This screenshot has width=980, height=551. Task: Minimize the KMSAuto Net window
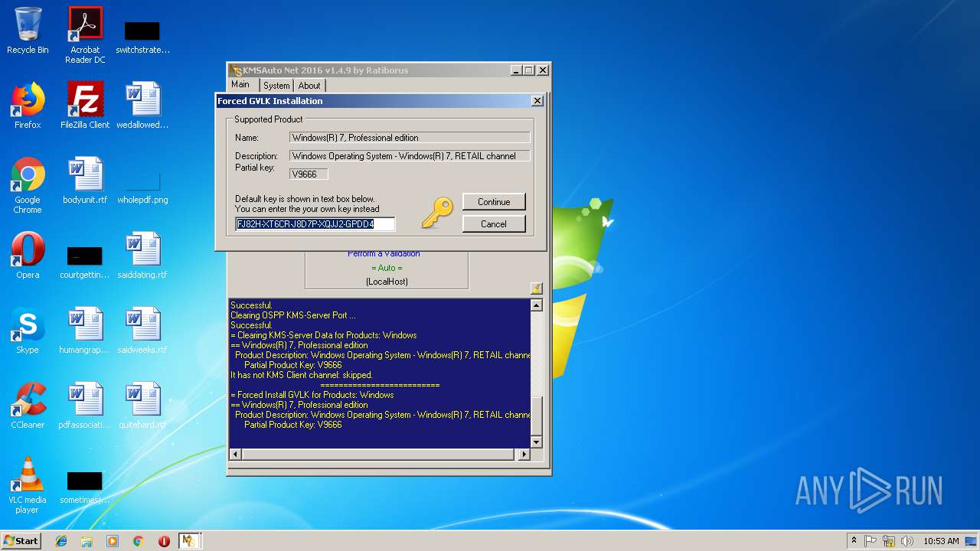point(516,70)
